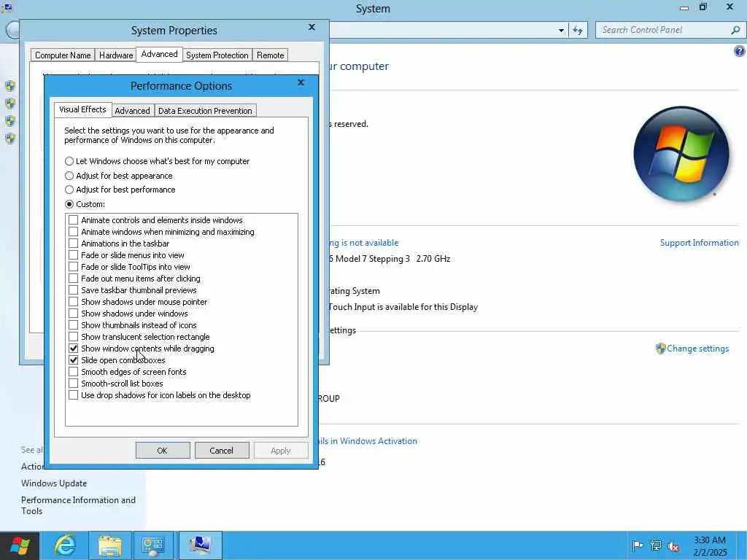Uncheck Slide open combo boxes

(74, 360)
